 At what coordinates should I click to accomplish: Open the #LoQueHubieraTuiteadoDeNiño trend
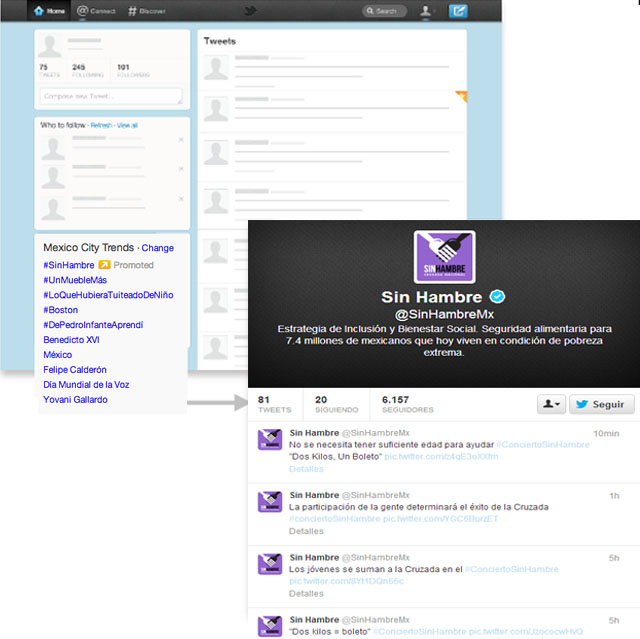pos(108,295)
